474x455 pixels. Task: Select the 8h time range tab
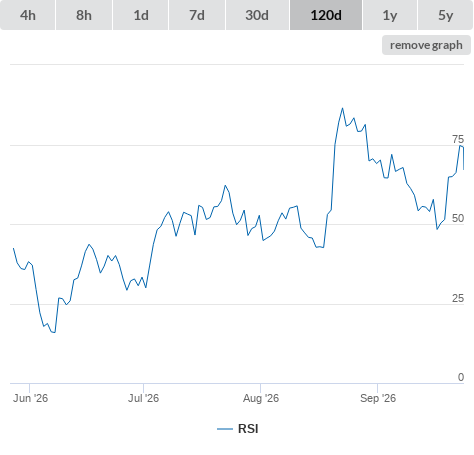[84, 15]
